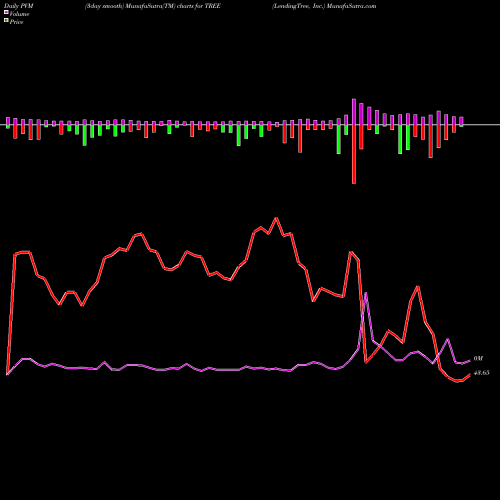The image size is (500, 500).
Task: Click the Volume legend color swatch
Action: coord(6,13)
